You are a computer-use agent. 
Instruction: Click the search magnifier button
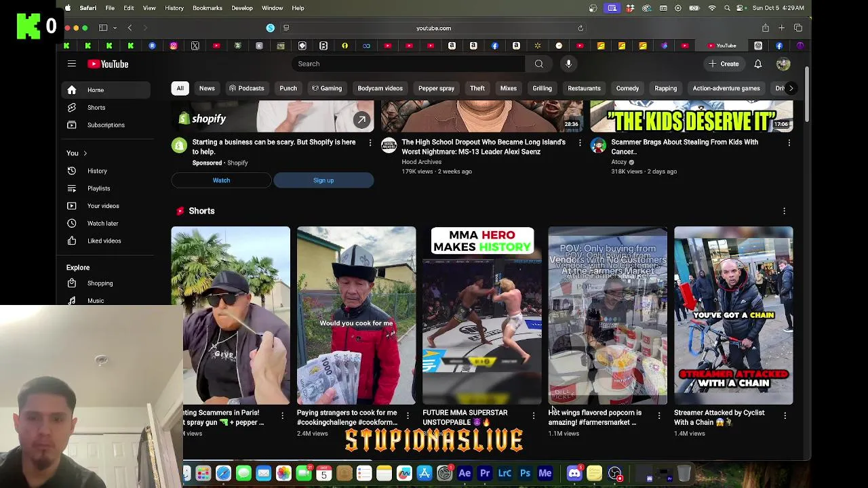(539, 64)
